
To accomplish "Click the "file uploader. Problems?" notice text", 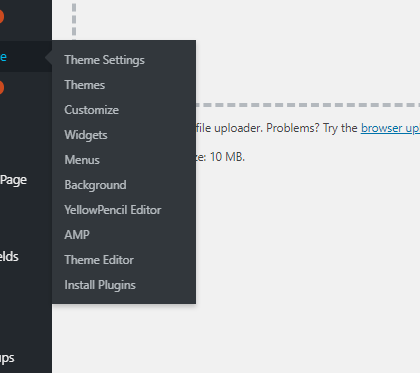I will (x=258, y=128).
